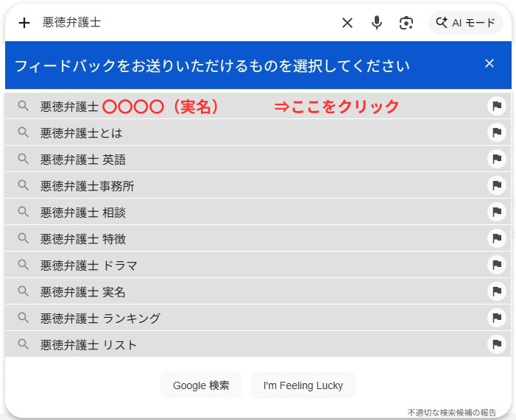Select the suggestion text 悪徳弁護士 相談
The width and height of the screenshot is (516, 420).
[83, 213]
